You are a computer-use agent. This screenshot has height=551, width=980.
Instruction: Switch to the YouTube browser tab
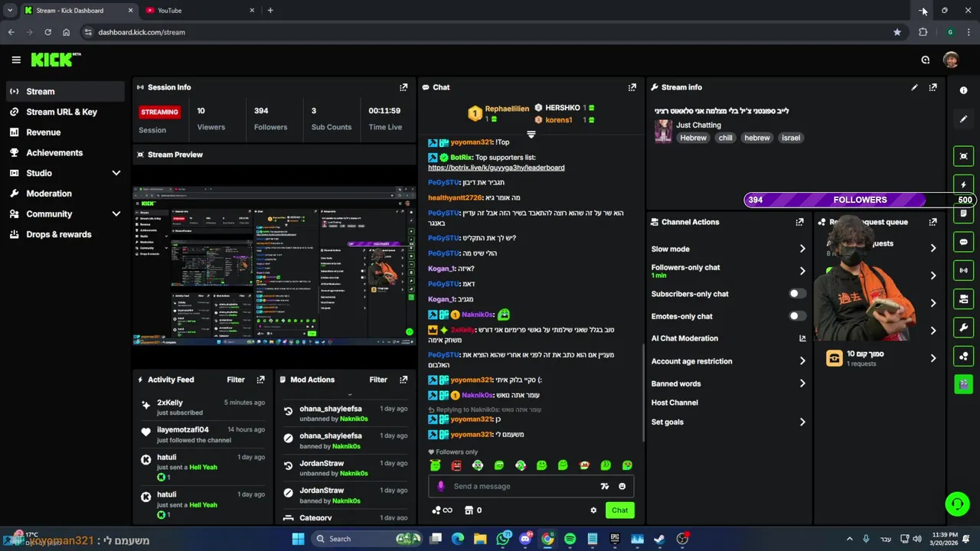tap(199, 11)
